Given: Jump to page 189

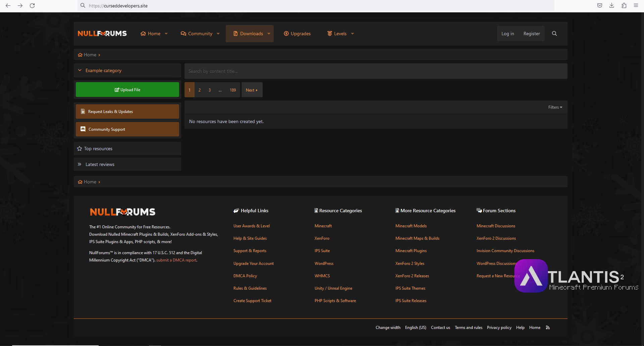Looking at the screenshot, I should tap(233, 90).
